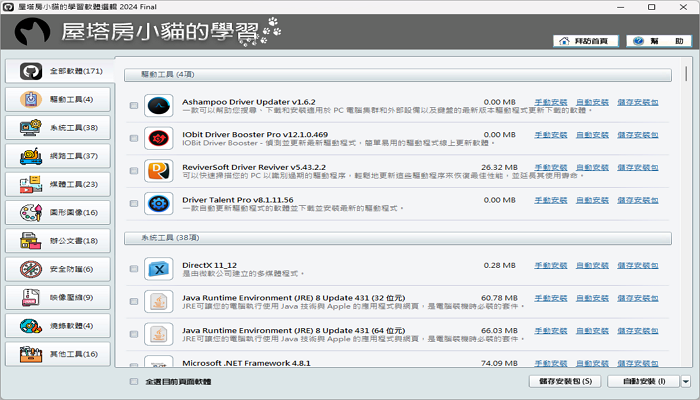Open the 媒體工具(23) media icon
Screen dimensions: 700x400
pos(31,184)
